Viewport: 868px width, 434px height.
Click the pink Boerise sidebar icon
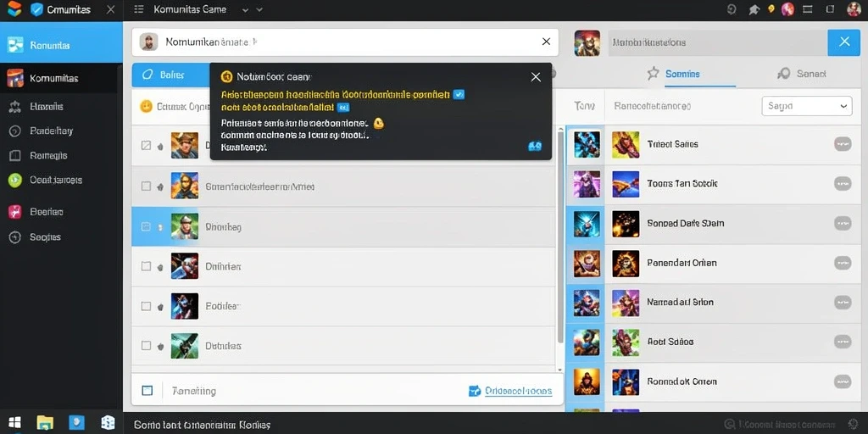(x=15, y=211)
